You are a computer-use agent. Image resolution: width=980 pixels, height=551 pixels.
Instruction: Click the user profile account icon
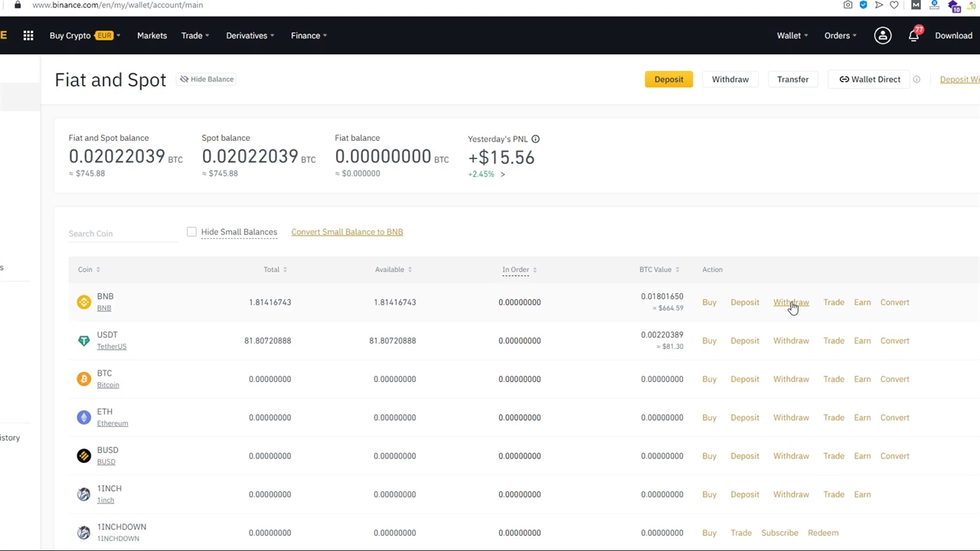click(x=883, y=35)
